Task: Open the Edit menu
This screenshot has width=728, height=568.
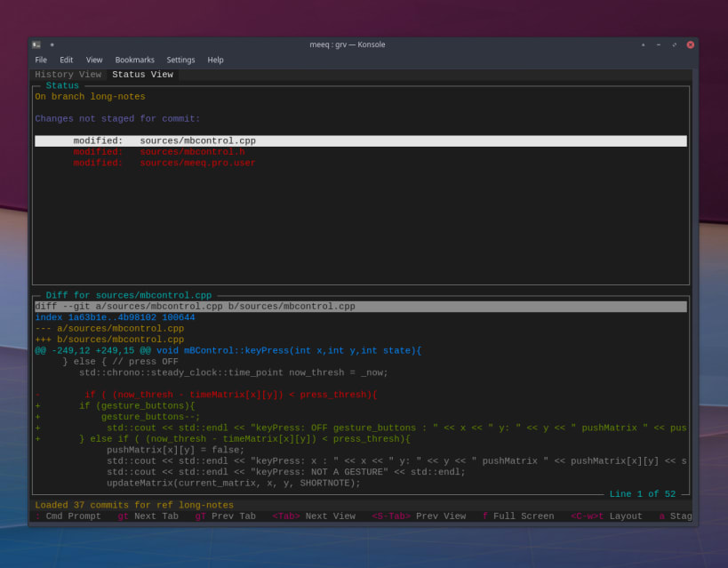Action: pos(67,60)
